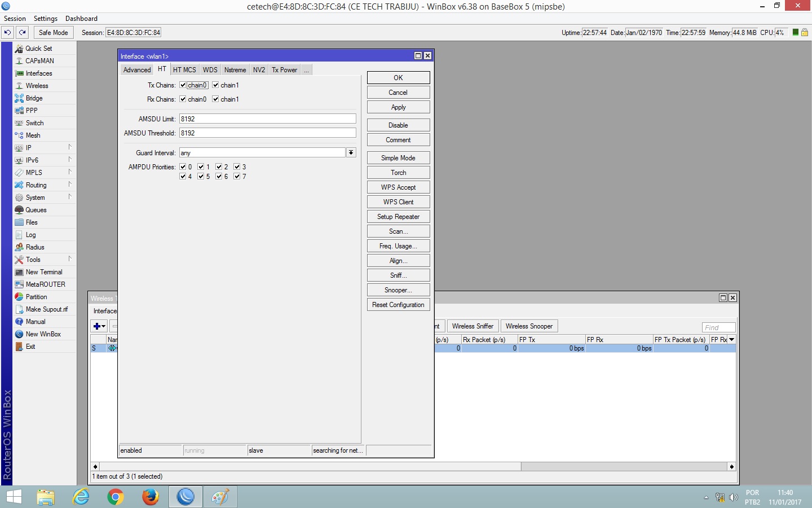Open the Manual help icon
Image resolution: width=812 pixels, height=508 pixels.
point(19,322)
